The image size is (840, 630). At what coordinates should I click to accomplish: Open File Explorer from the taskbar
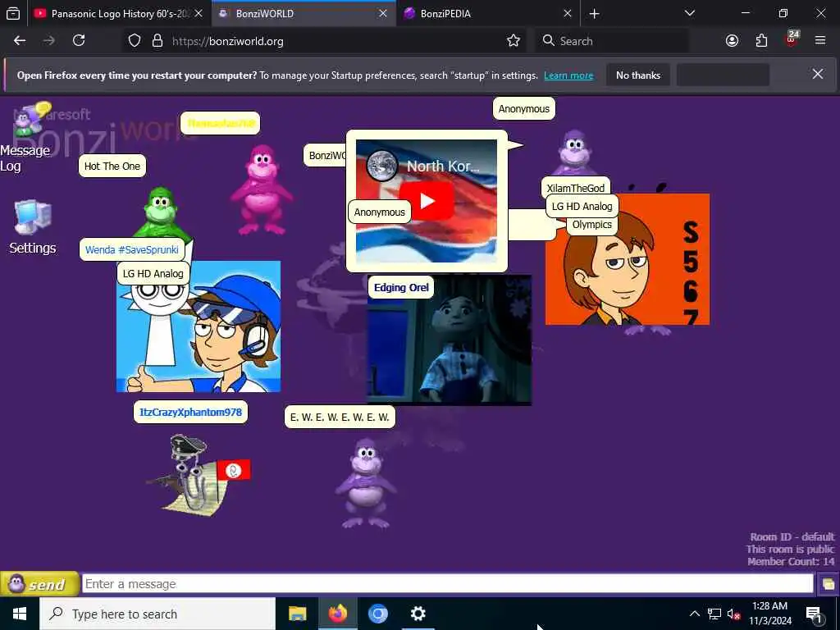click(297, 614)
